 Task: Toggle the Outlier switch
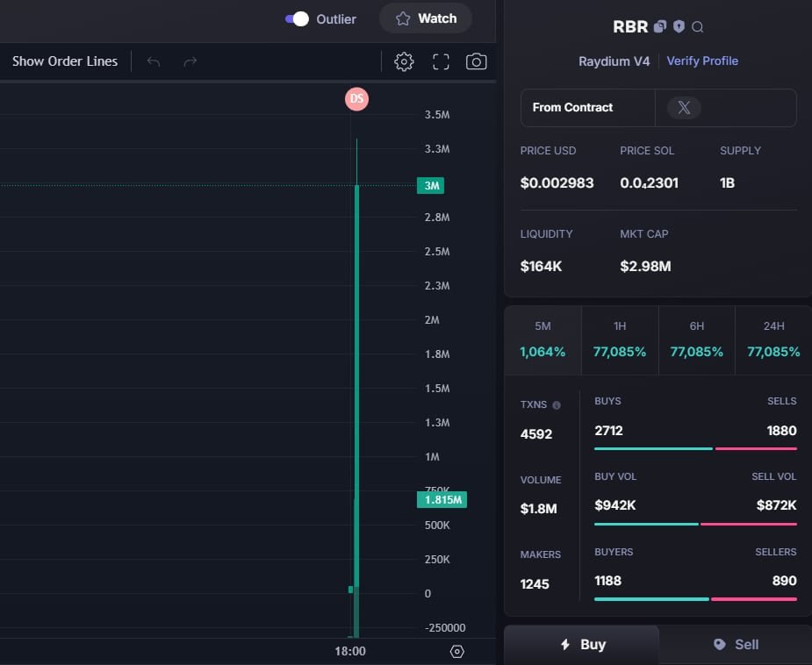[297, 19]
